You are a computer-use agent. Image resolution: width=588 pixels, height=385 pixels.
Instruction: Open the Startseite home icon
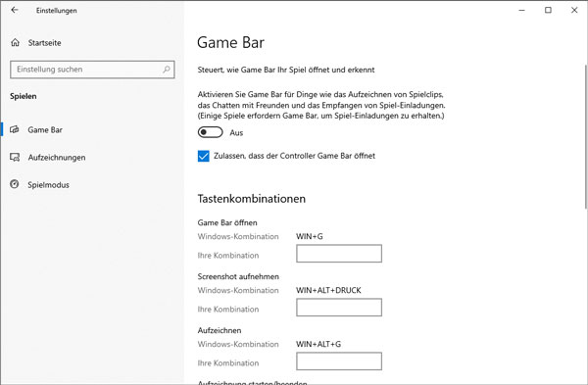pos(15,42)
